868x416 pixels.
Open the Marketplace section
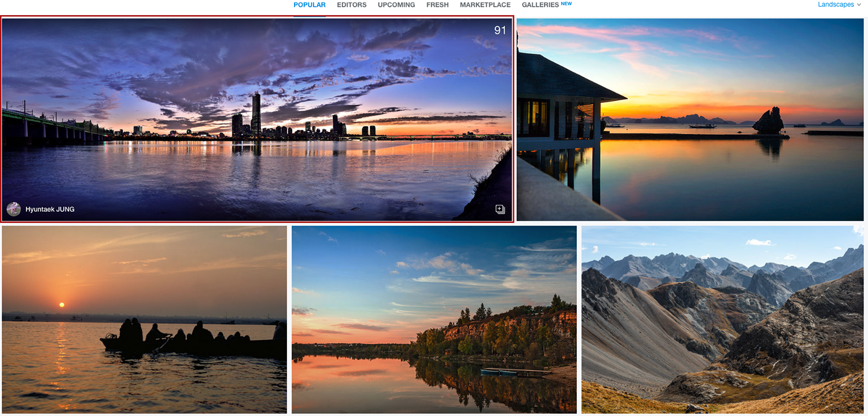click(485, 5)
